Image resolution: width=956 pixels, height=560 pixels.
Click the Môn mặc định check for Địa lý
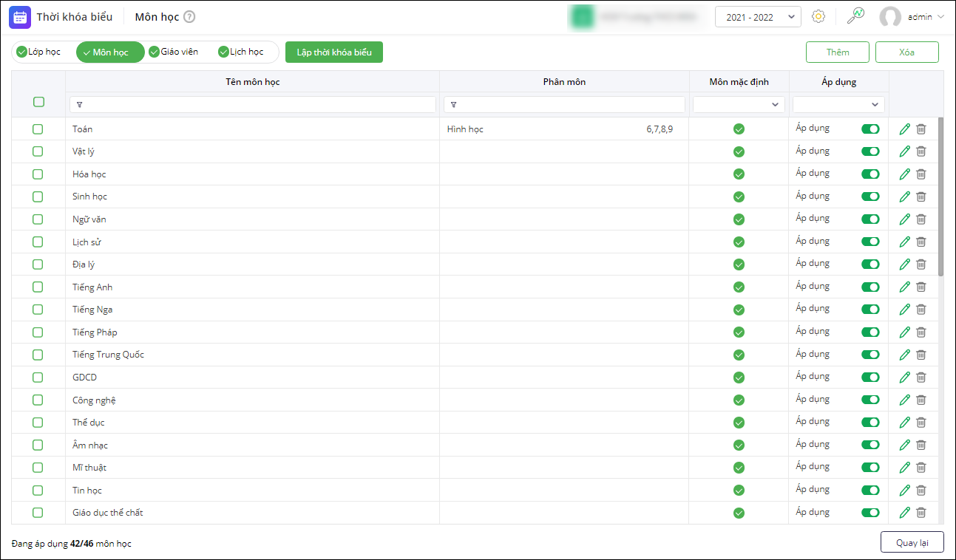[x=739, y=264]
